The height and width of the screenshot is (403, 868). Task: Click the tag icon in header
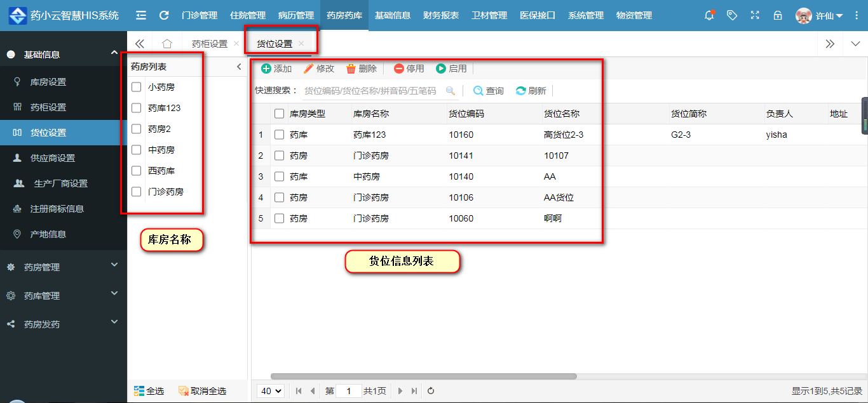732,15
